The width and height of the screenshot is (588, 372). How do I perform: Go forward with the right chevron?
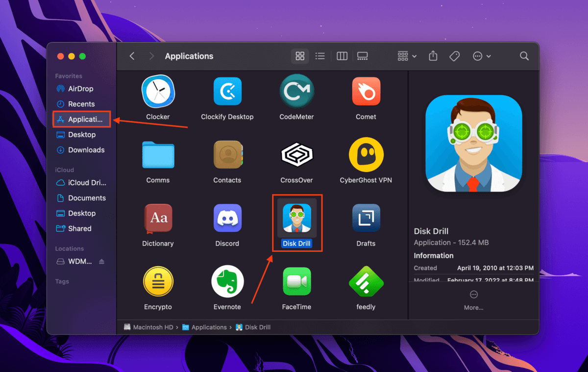[151, 56]
